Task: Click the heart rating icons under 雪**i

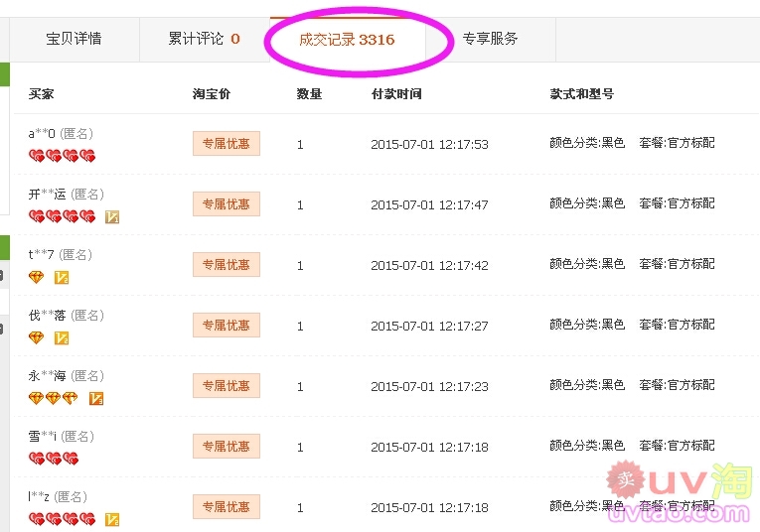Action: click(54, 459)
